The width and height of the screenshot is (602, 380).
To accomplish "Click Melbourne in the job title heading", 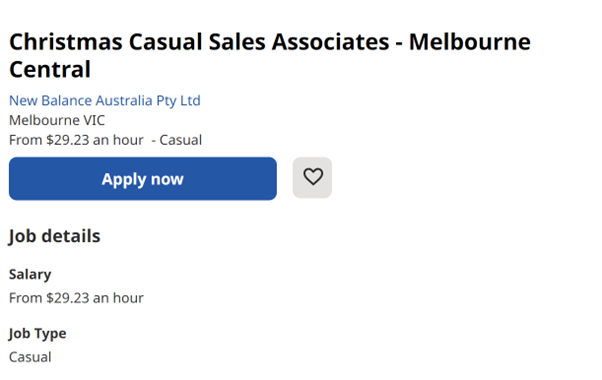I will coord(470,41).
